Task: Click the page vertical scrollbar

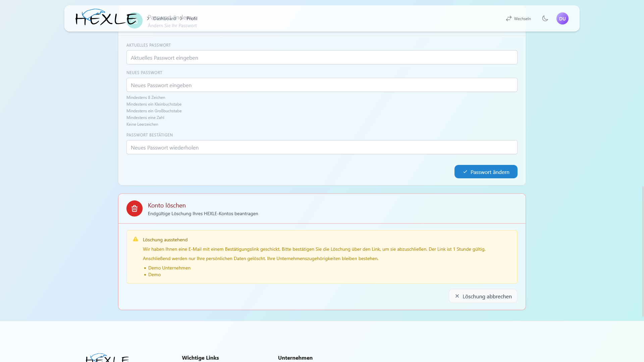Action: [x=643, y=251]
